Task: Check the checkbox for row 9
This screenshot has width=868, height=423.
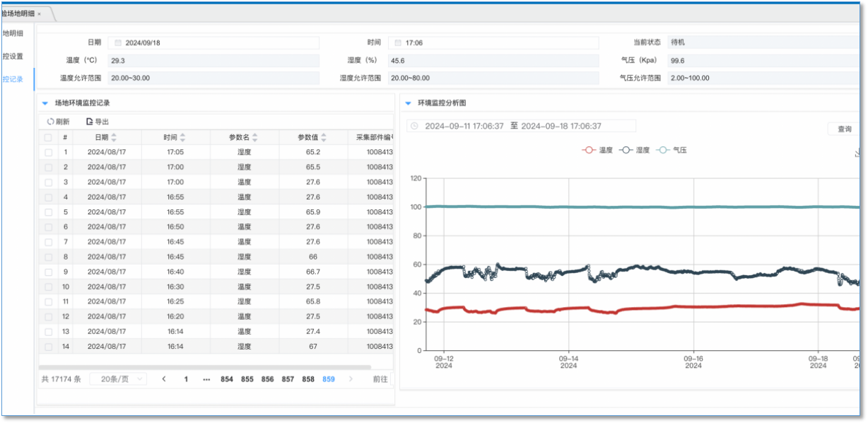Action: coord(48,272)
